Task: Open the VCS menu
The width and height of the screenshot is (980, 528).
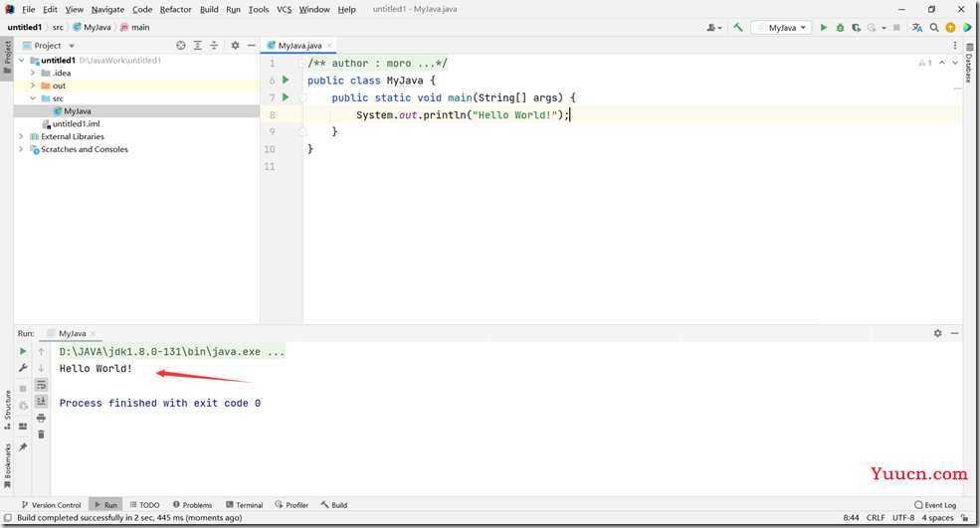Action: coord(285,9)
